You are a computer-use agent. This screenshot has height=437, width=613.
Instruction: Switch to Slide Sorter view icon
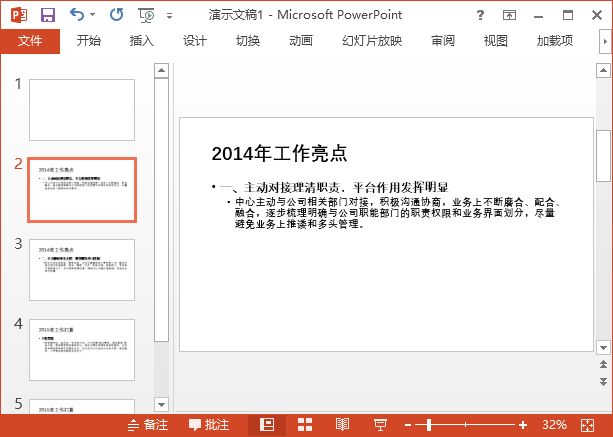click(305, 425)
